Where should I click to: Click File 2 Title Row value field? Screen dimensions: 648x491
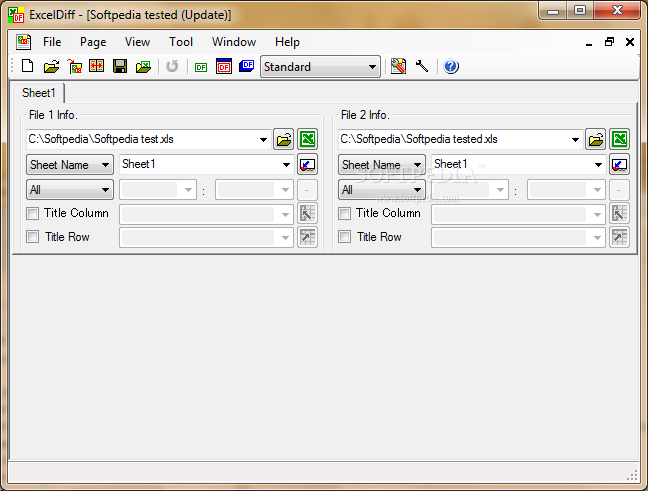pos(518,237)
